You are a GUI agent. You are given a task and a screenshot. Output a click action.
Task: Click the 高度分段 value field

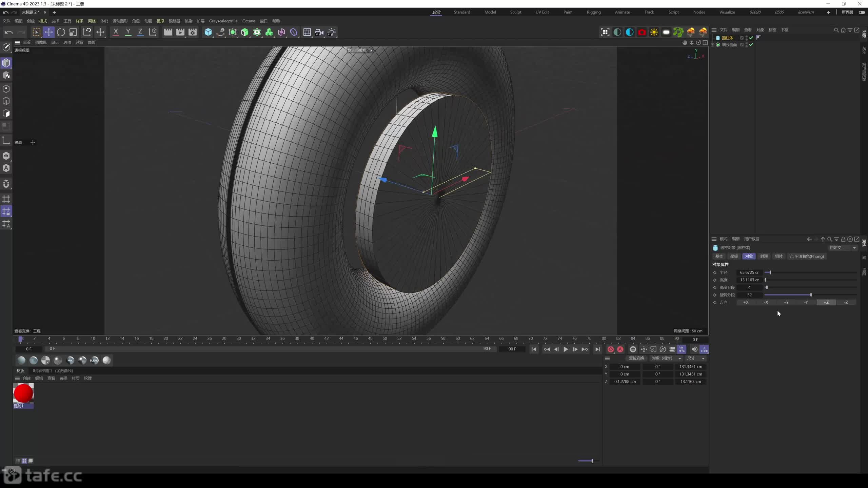click(749, 287)
